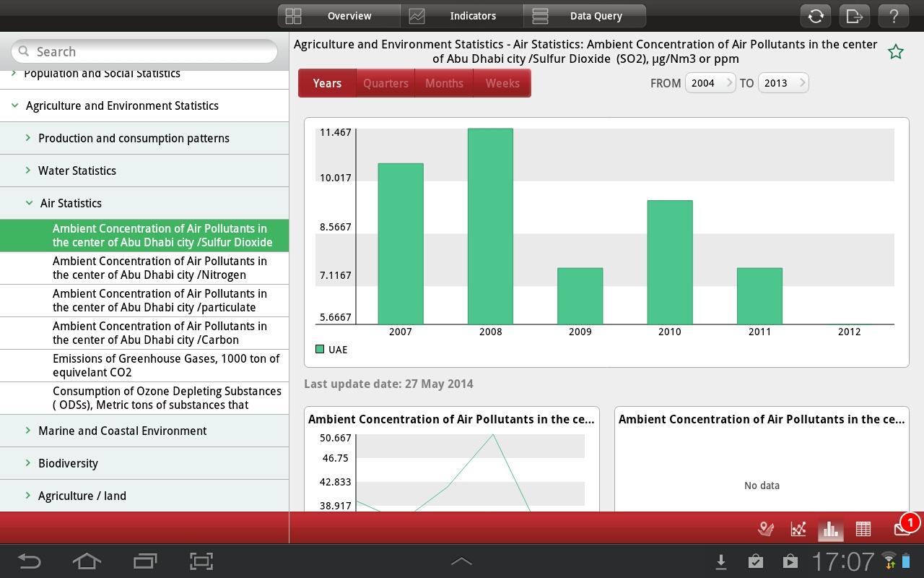
Task: Expand the Water Statistics category
Action: [77, 171]
